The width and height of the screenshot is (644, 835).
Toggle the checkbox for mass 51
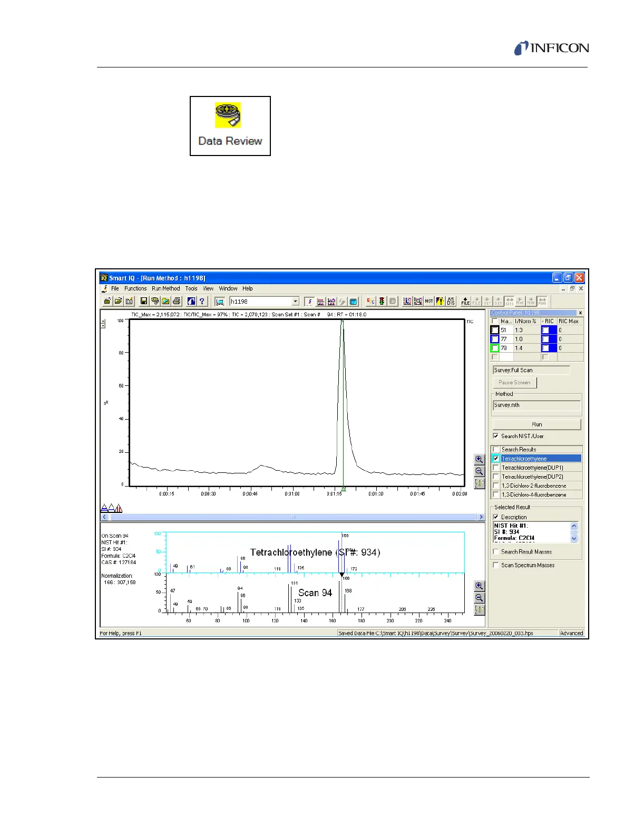pos(495,330)
